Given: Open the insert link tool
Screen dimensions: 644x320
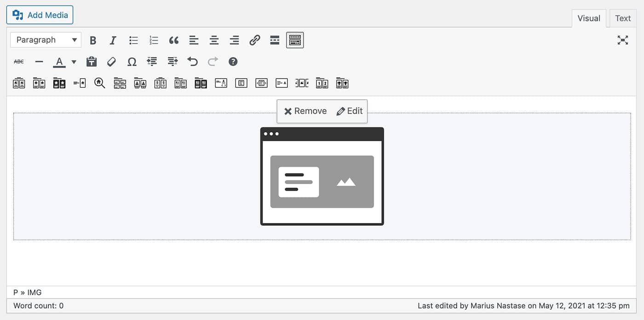Looking at the screenshot, I should 254,40.
